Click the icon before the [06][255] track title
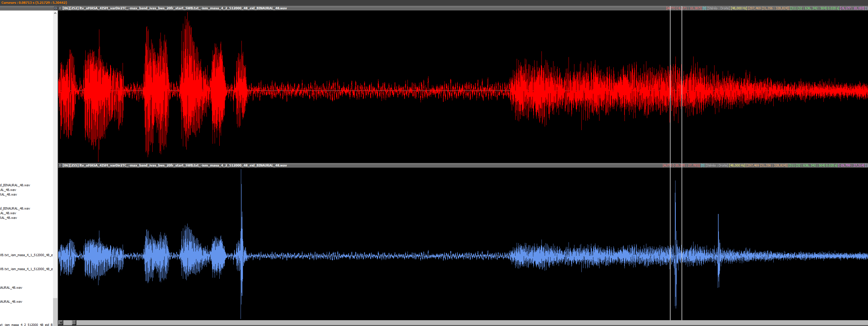868x326 pixels. coord(60,165)
